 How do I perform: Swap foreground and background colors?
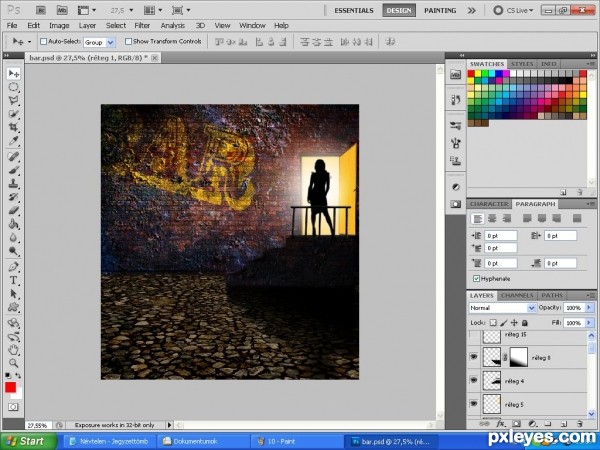tap(18, 376)
